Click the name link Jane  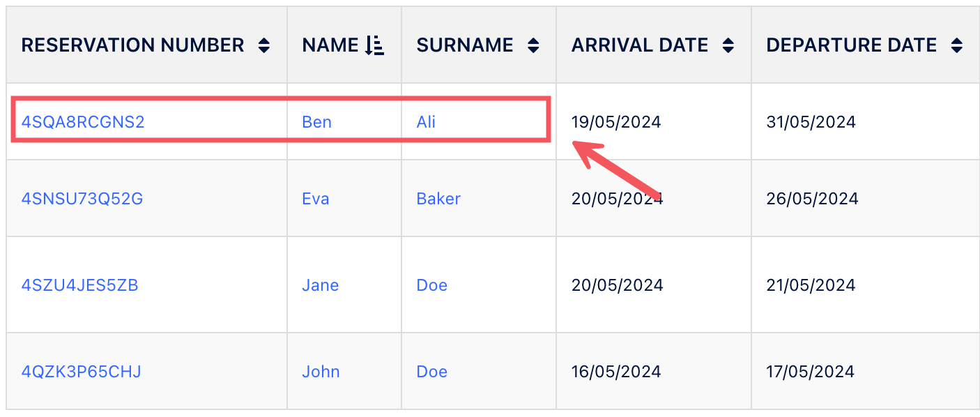(x=321, y=285)
